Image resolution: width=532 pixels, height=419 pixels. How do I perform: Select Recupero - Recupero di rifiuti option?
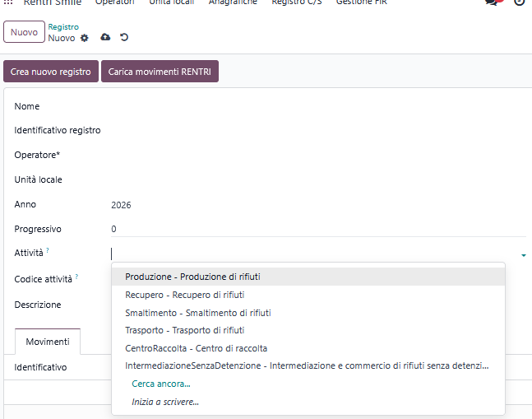pos(308,295)
